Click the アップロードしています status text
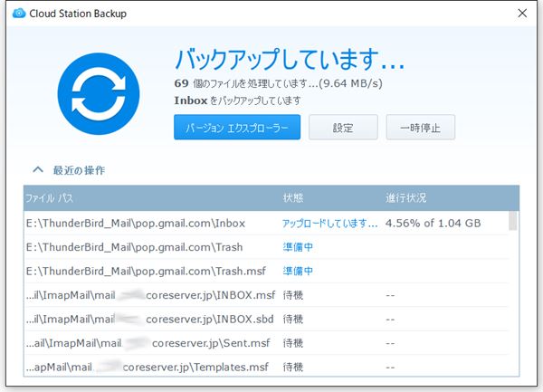The image size is (543, 392). (x=329, y=224)
